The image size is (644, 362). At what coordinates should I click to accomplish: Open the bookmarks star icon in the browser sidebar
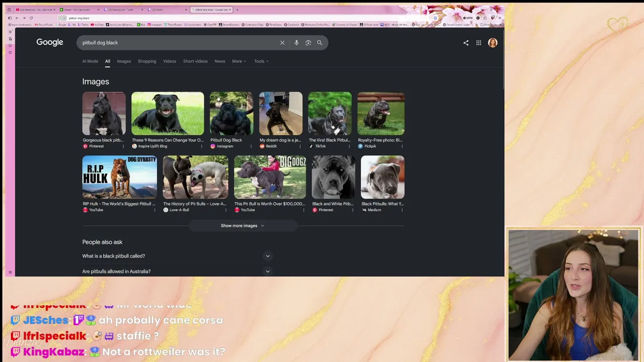pos(10,52)
